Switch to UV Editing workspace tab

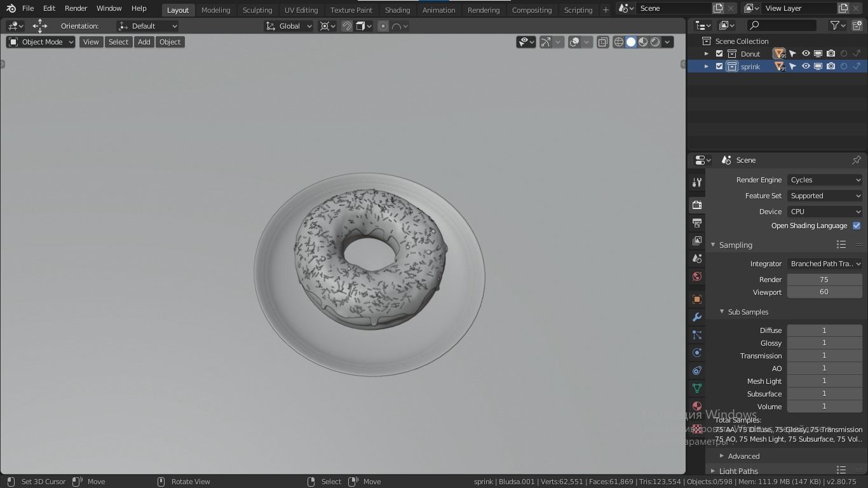[301, 10]
